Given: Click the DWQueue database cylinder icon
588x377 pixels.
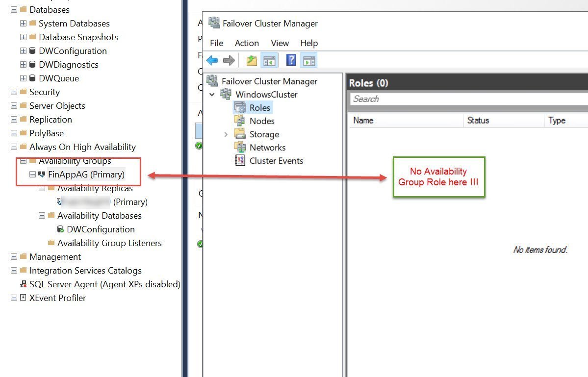Looking at the screenshot, I should click(x=33, y=78).
